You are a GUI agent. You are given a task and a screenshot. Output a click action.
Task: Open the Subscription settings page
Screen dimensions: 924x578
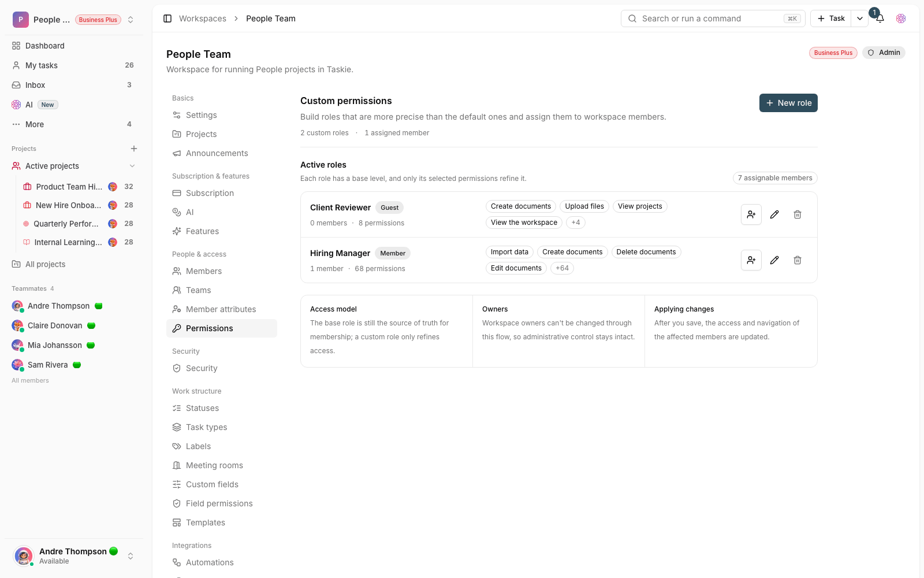222,193
